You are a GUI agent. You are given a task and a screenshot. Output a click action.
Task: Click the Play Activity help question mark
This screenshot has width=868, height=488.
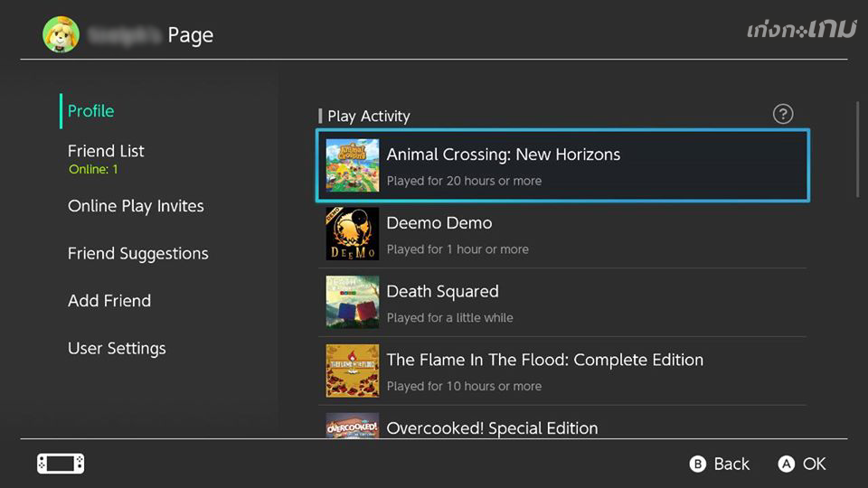[783, 114]
